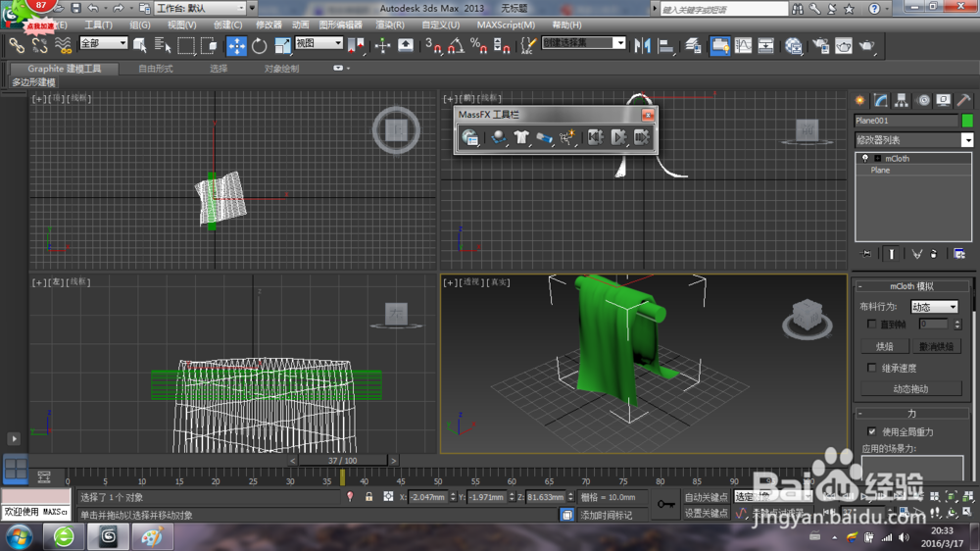Click mCloth shirt icon in MassFX

(x=521, y=137)
